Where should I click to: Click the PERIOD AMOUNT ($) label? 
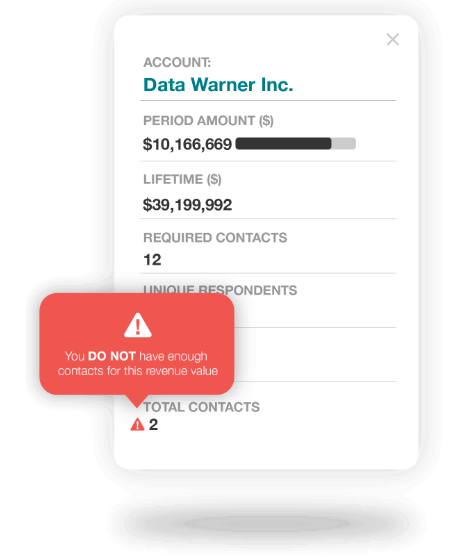(208, 121)
